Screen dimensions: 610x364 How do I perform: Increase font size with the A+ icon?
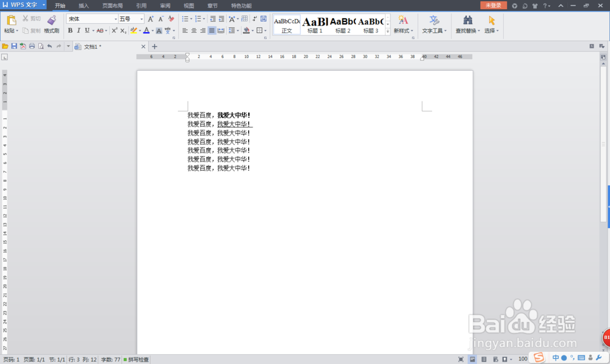[x=151, y=19]
